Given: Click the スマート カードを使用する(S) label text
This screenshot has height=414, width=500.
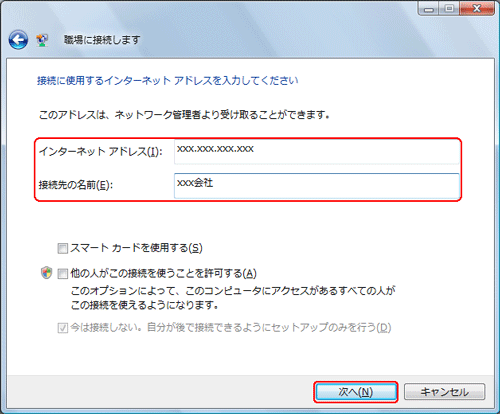Looking at the screenshot, I should [136, 248].
